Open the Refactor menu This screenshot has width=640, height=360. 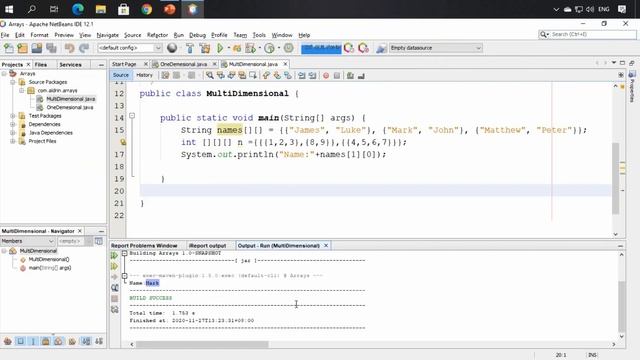pos(157,35)
